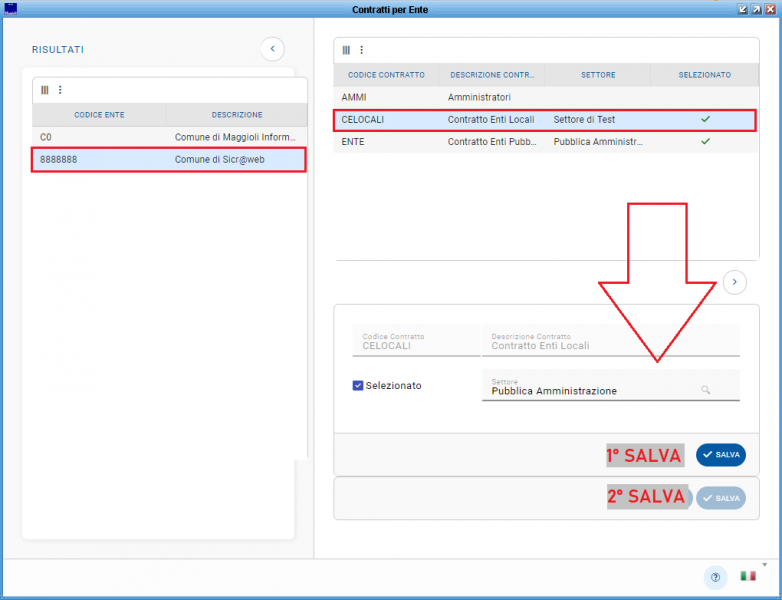The image size is (782, 600).
Task: Click green checkmark in CELOCALI row
Action: pos(705,119)
